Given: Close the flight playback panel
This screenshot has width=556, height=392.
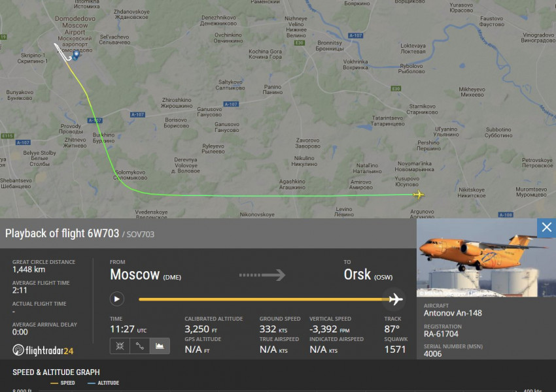Looking at the screenshot, I should tap(546, 227).
